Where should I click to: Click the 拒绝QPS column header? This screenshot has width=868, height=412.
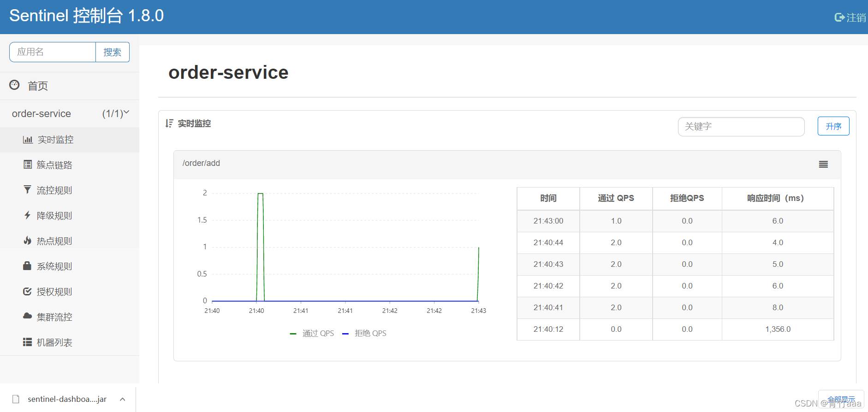pos(687,198)
